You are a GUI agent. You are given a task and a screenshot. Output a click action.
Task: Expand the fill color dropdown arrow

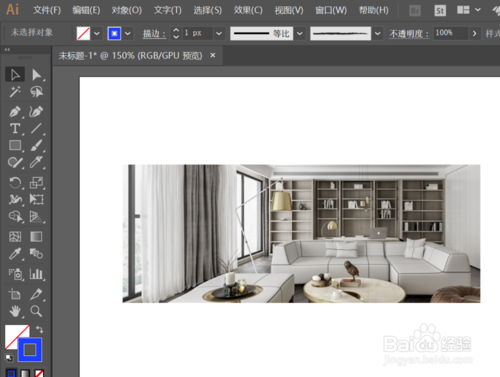point(97,33)
